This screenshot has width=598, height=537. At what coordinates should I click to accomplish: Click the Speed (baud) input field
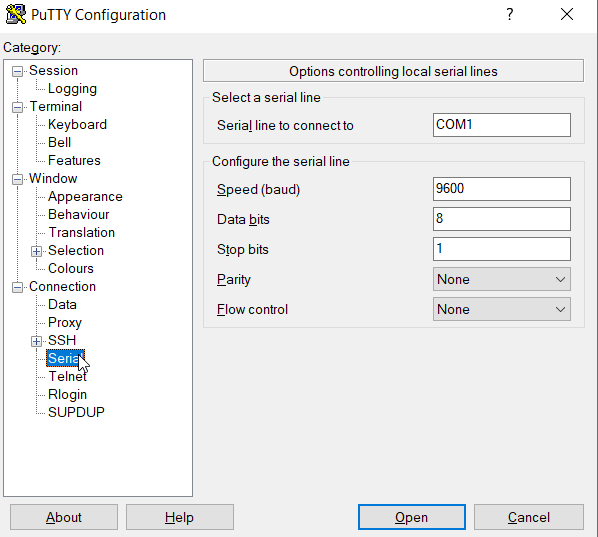point(502,189)
